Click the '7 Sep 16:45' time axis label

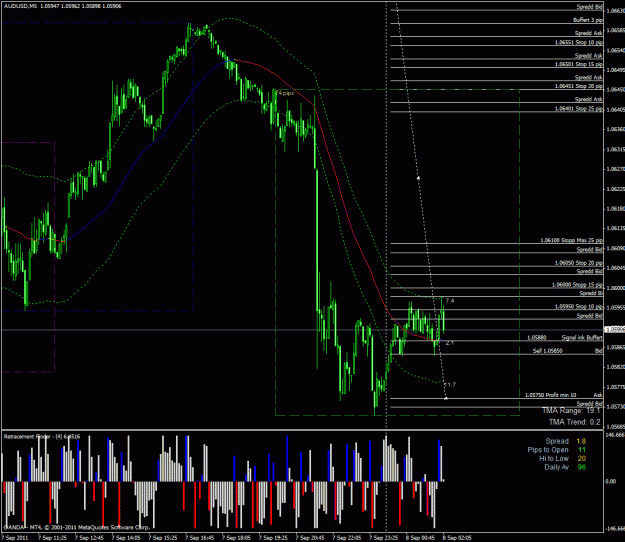point(200,538)
